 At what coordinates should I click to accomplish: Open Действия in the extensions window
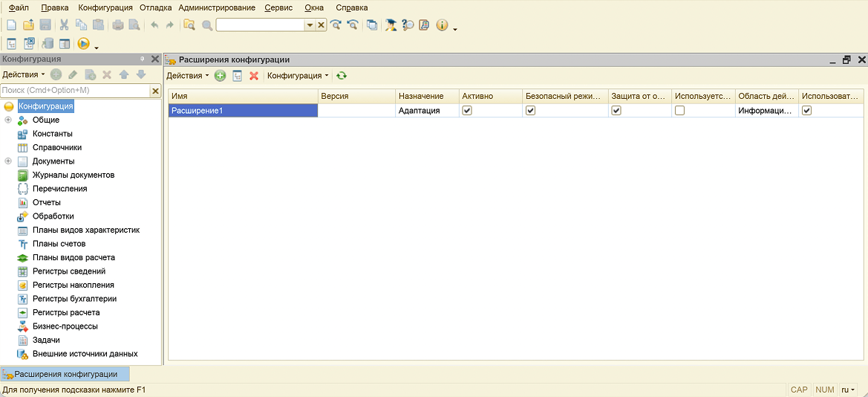point(187,76)
